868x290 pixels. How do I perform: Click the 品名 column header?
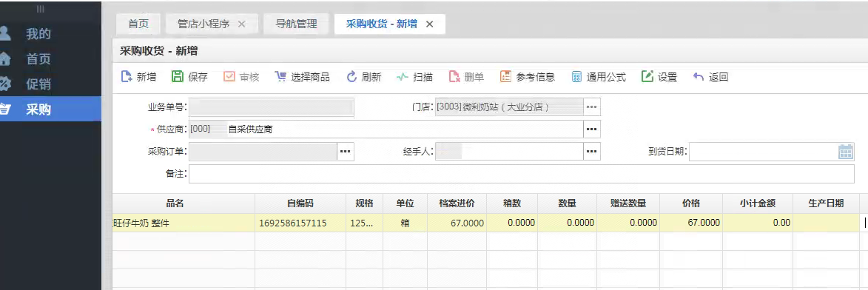pos(184,203)
